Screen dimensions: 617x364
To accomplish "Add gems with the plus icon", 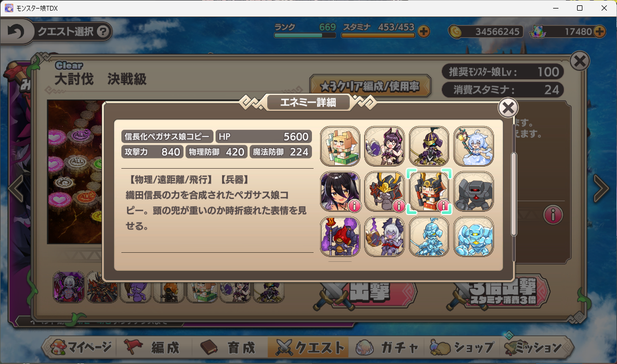I will point(599,31).
